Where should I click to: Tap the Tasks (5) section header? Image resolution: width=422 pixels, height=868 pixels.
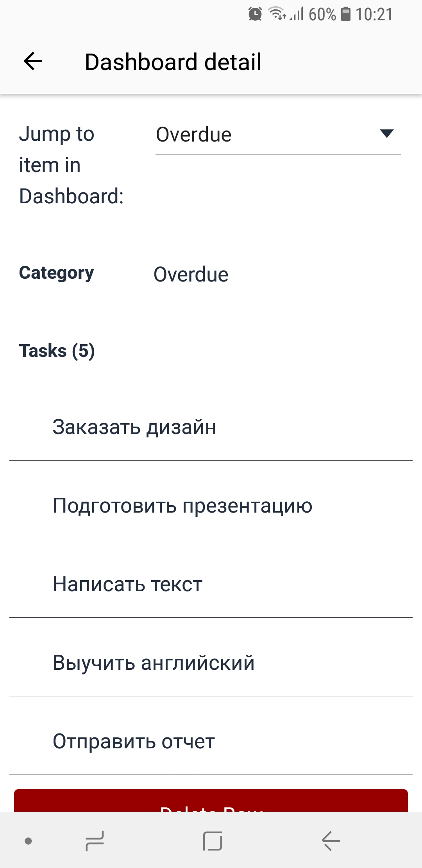[57, 351]
